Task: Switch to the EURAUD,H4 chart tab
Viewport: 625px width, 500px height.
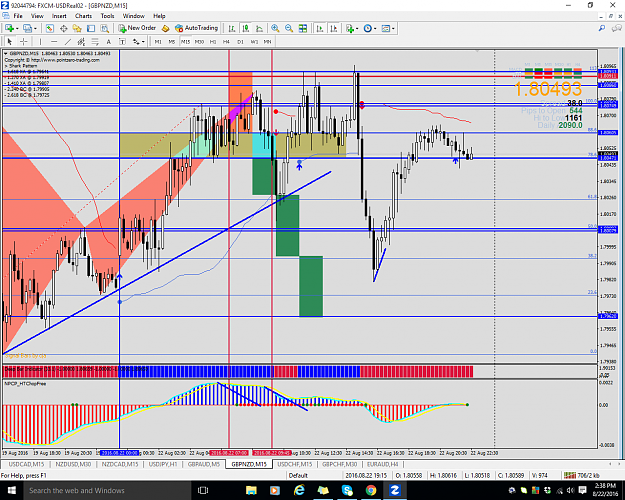Action: pyautogui.click(x=383, y=464)
